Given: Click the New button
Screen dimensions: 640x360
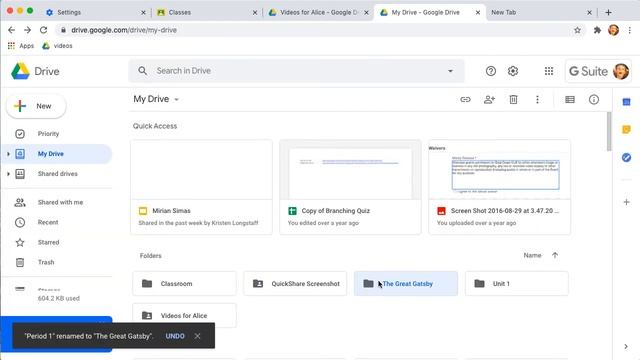Looking at the screenshot, I should click(36, 106).
